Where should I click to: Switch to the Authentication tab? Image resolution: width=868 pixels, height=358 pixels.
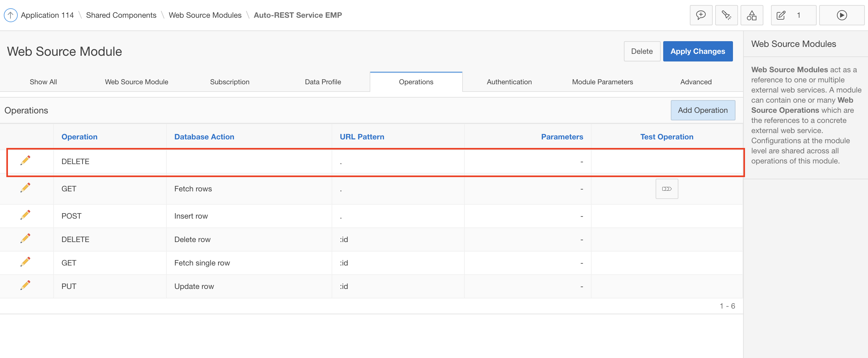coord(509,82)
